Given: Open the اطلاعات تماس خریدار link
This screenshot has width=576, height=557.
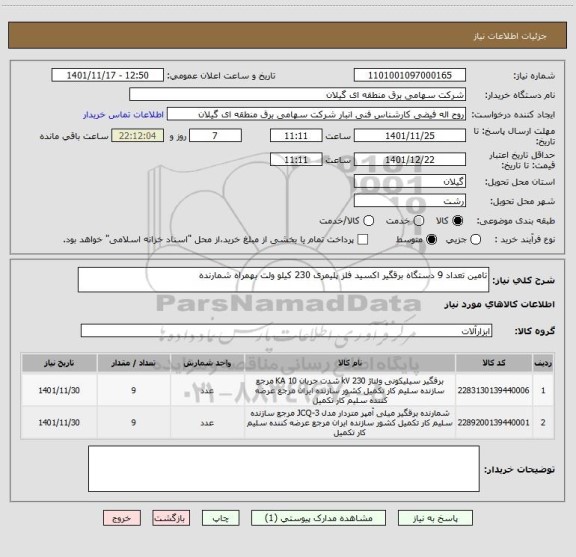Looking at the screenshot, I should click(123, 115).
